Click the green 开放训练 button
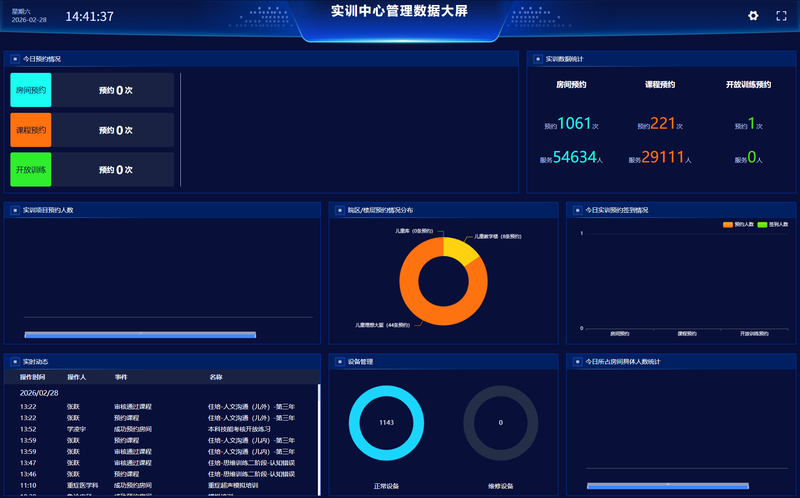The image size is (800, 498). (31, 169)
